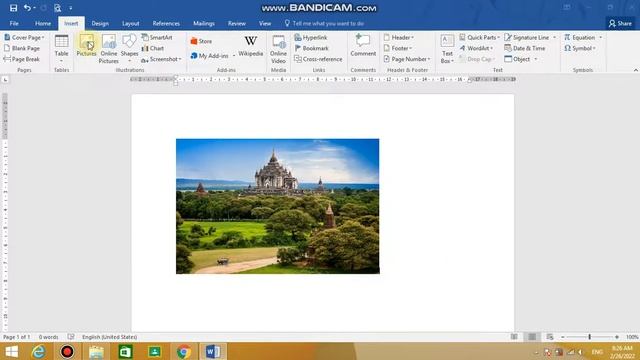This screenshot has height=360, width=640.
Task: Select the temple picture in document
Action: (x=278, y=206)
